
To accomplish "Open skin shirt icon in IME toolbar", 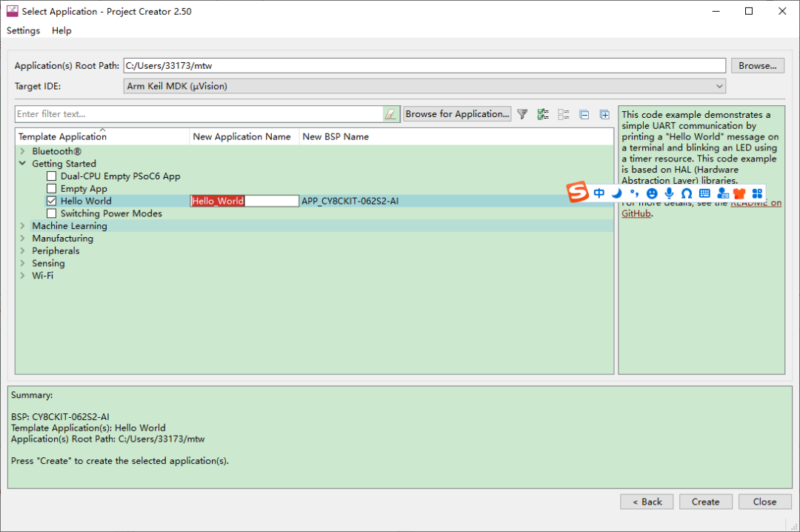I will coord(739,193).
